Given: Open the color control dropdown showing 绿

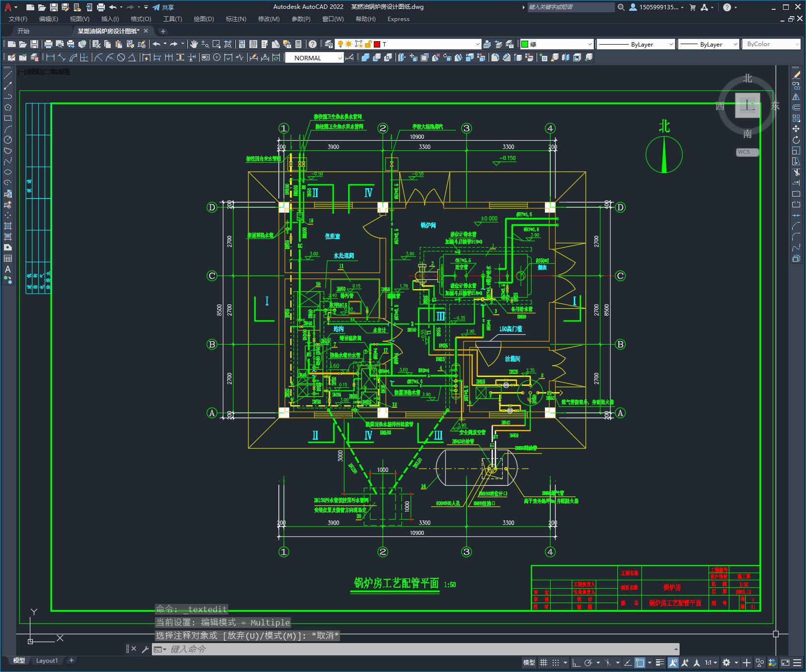Looking at the screenshot, I should (x=557, y=44).
